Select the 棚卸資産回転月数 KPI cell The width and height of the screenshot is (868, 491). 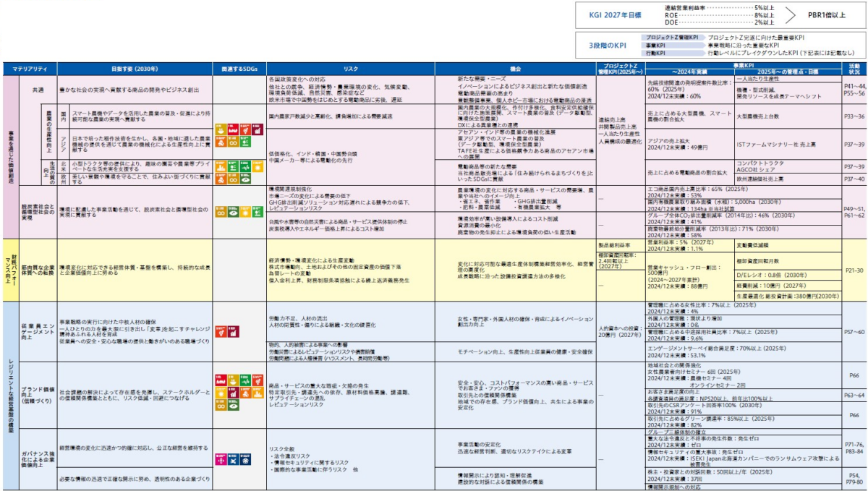[788, 260]
